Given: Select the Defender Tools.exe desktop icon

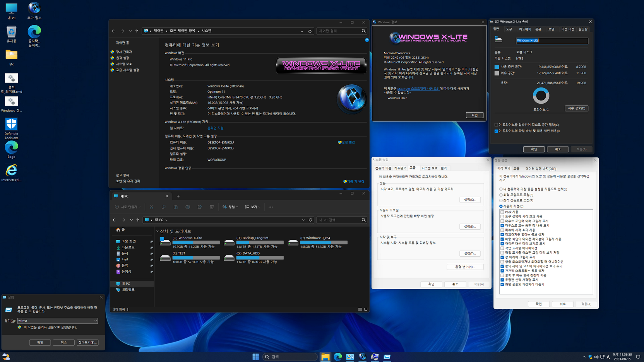Looking at the screenshot, I should [11, 129].
